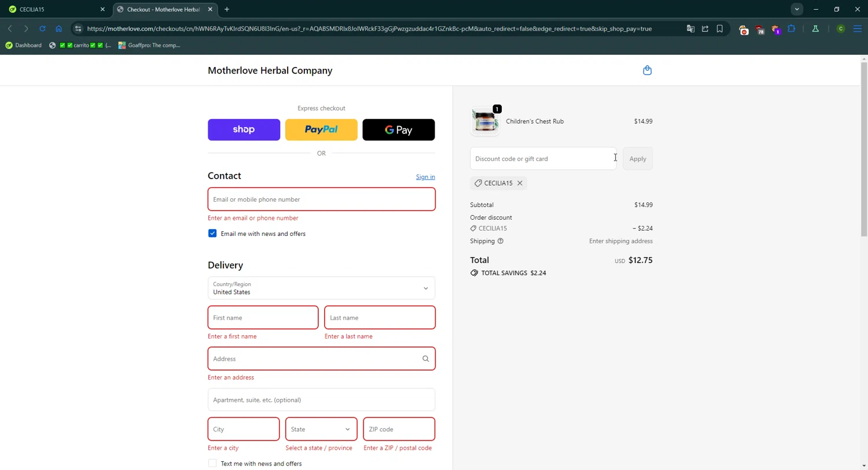
Task: Open the Dashboard bookmark
Action: pyautogui.click(x=23, y=45)
